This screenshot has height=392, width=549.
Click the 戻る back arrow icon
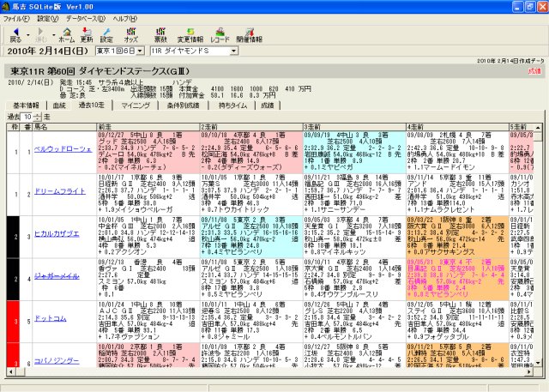(15, 32)
